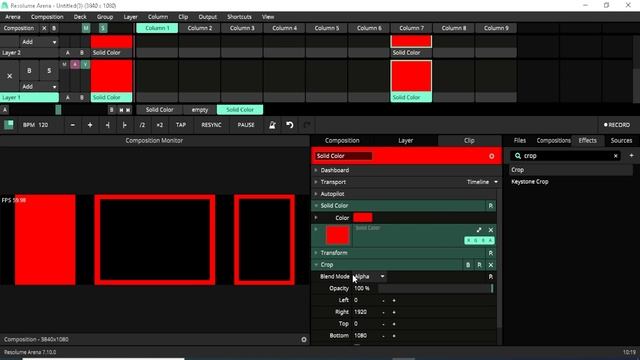Open the Composition menu
Viewport: 640px width, 360px height.
tap(47, 17)
